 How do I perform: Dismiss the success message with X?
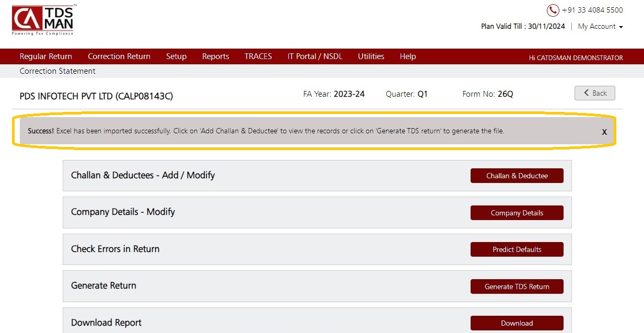tap(604, 132)
